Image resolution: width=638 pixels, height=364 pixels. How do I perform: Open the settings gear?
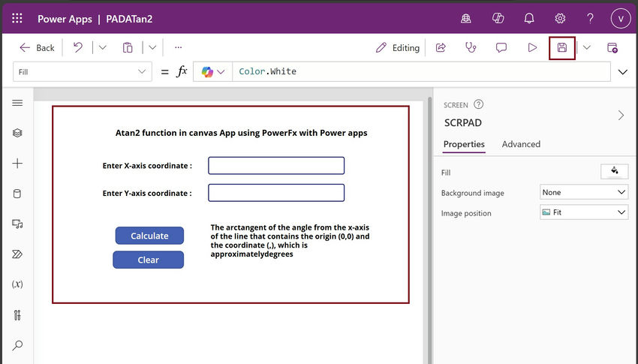[x=560, y=18]
